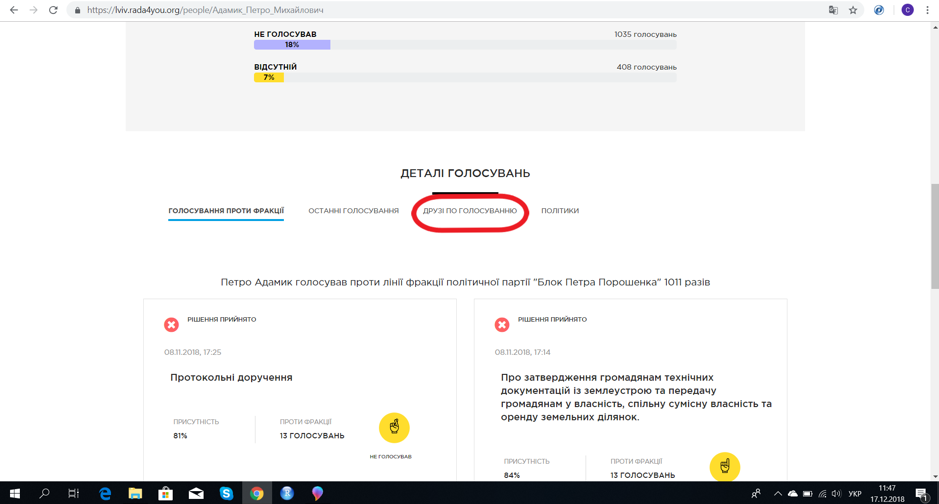
Task: View site security lock info
Action: (77, 10)
